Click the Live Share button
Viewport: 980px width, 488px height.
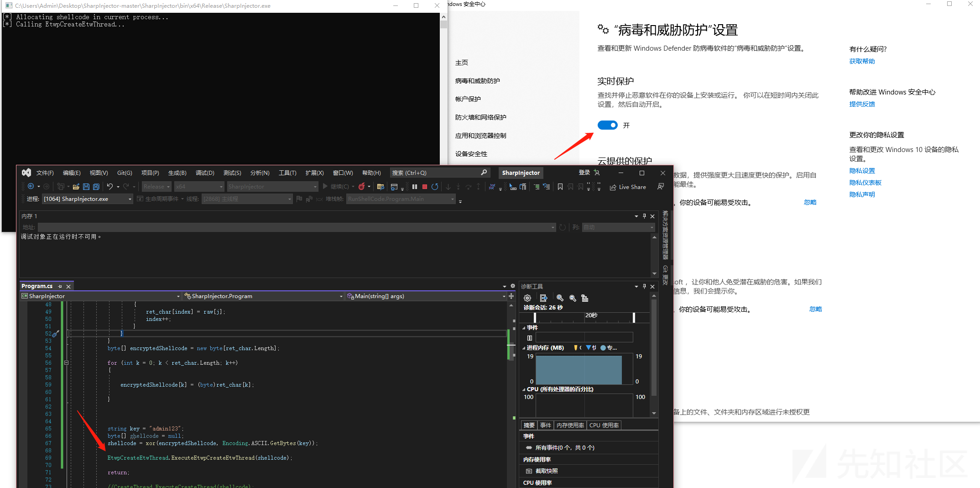tap(628, 187)
